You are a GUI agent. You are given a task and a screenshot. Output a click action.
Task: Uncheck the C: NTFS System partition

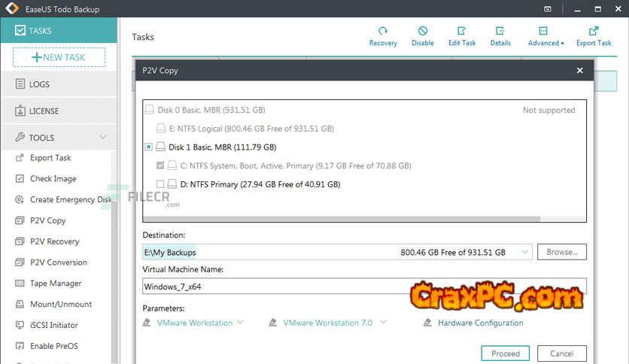[x=160, y=165]
